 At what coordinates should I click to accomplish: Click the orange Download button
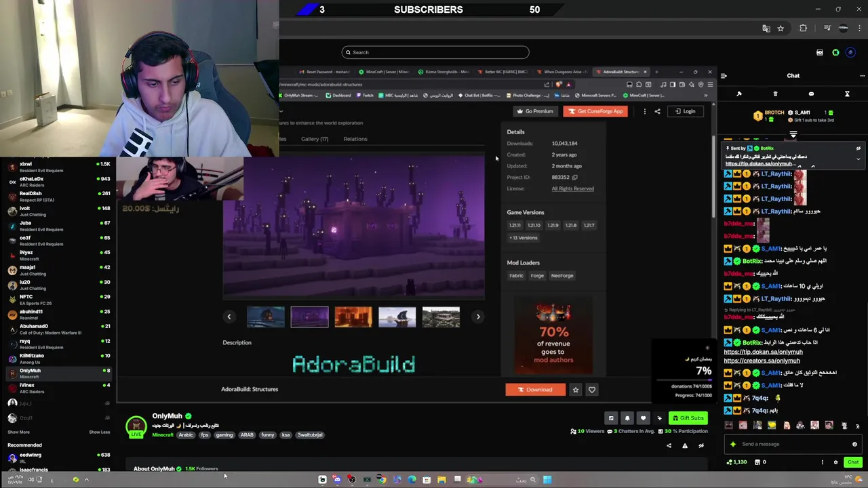tap(535, 390)
